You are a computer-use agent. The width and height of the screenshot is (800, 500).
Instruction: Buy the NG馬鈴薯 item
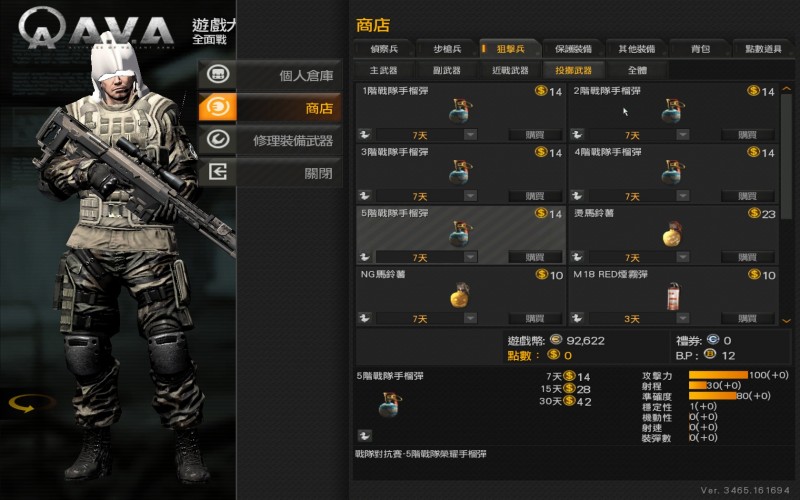point(535,318)
